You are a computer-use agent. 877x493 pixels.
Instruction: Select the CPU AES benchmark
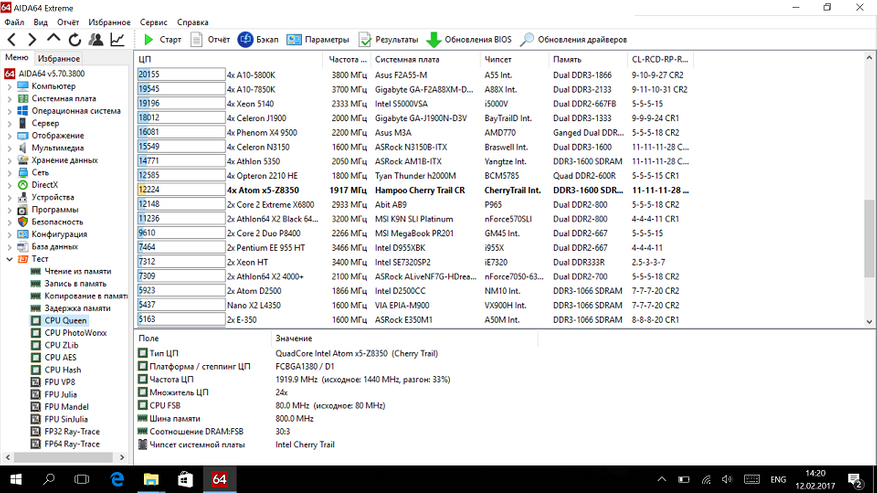coord(54,358)
